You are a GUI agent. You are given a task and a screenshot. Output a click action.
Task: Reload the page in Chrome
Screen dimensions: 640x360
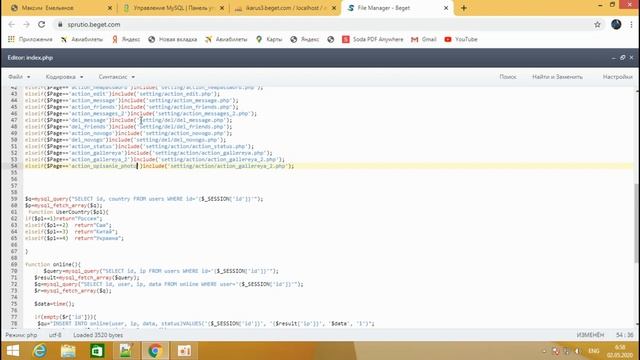pyautogui.click(x=42, y=24)
